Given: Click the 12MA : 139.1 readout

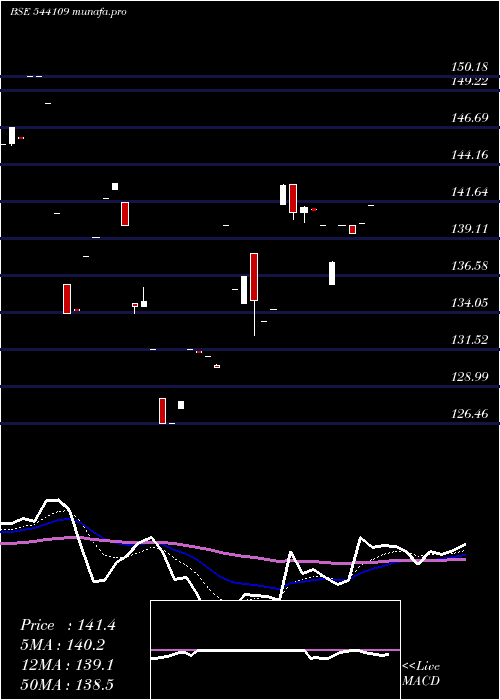Looking at the screenshot, I should [67, 665].
